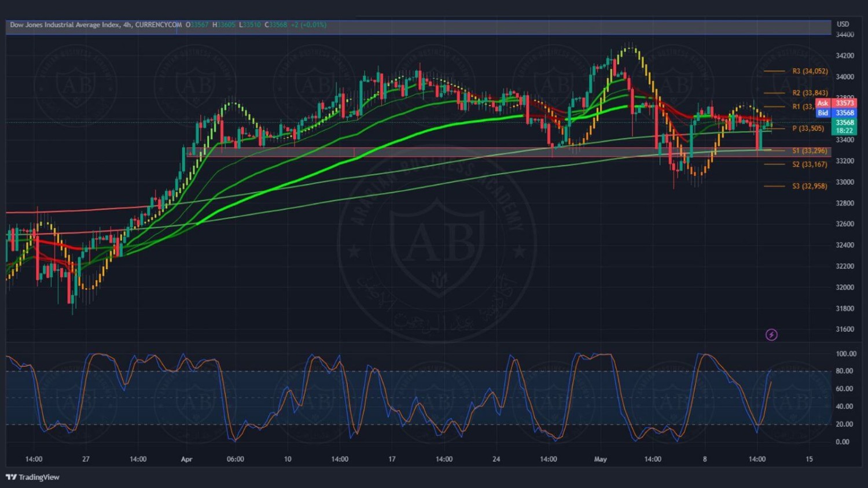Click the purple lightning bolt event icon

point(771,335)
